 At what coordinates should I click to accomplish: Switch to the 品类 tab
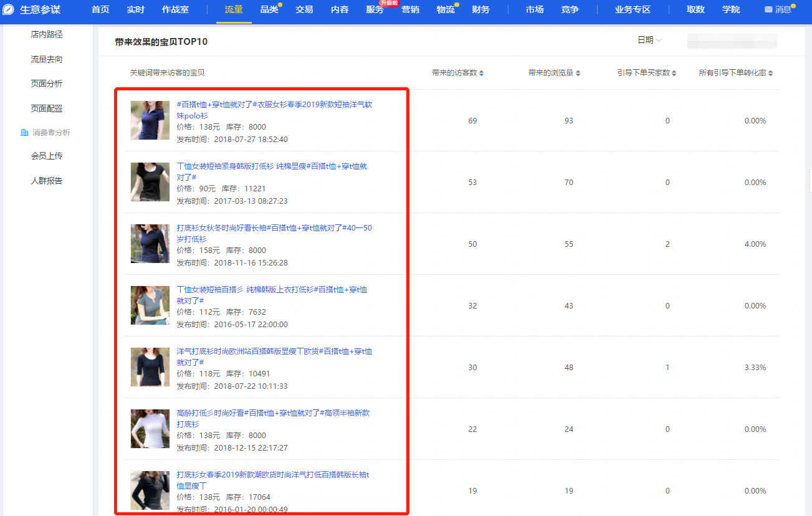269,10
